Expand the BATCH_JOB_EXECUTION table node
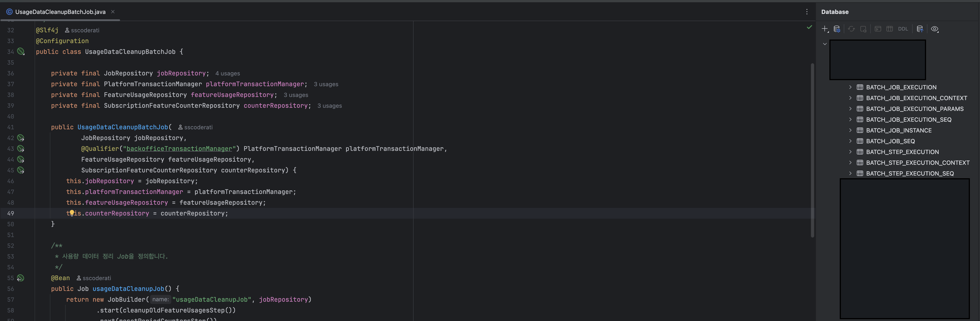 (x=850, y=87)
